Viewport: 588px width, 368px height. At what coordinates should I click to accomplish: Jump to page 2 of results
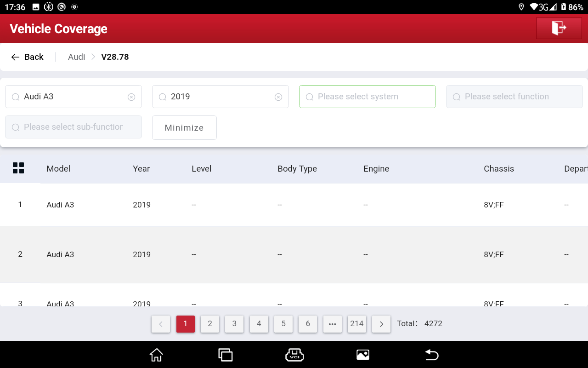click(210, 324)
